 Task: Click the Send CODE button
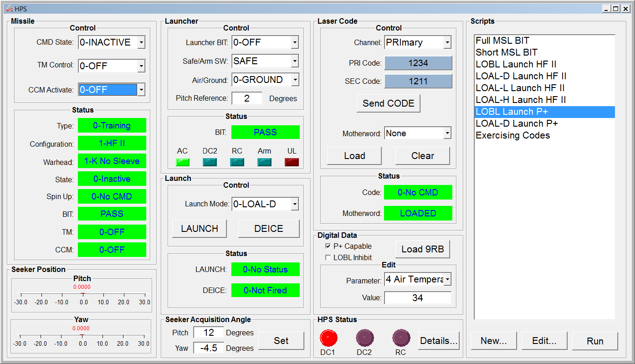coord(389,103)
